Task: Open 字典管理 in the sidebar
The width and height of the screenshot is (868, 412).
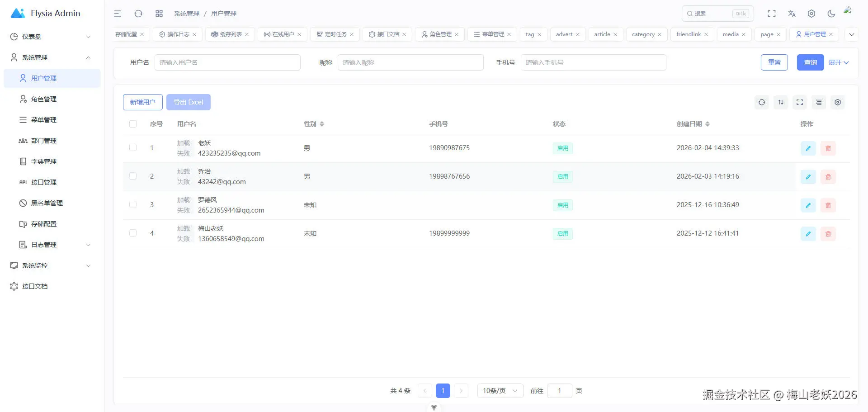Action: [52, 161]
